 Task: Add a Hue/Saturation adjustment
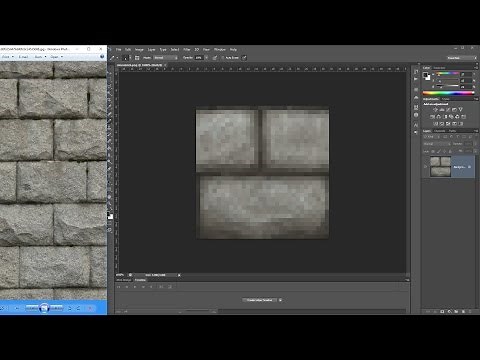click(432, 117)
